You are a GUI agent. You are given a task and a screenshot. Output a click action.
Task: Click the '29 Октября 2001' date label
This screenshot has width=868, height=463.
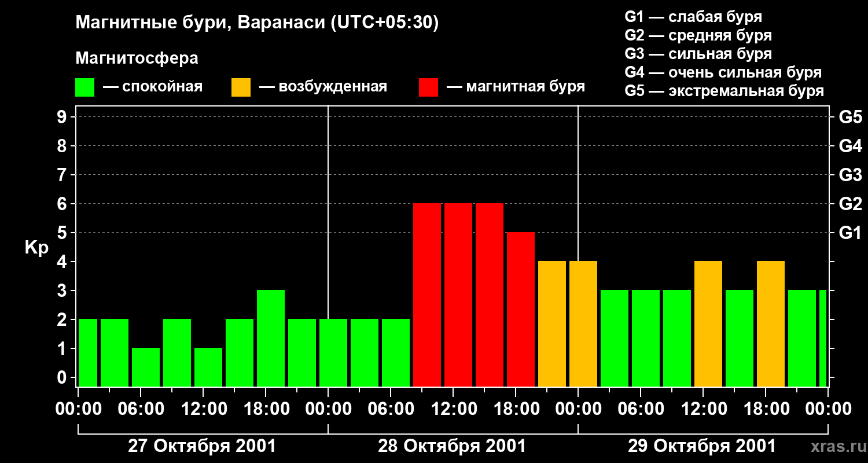pos(702,446)
